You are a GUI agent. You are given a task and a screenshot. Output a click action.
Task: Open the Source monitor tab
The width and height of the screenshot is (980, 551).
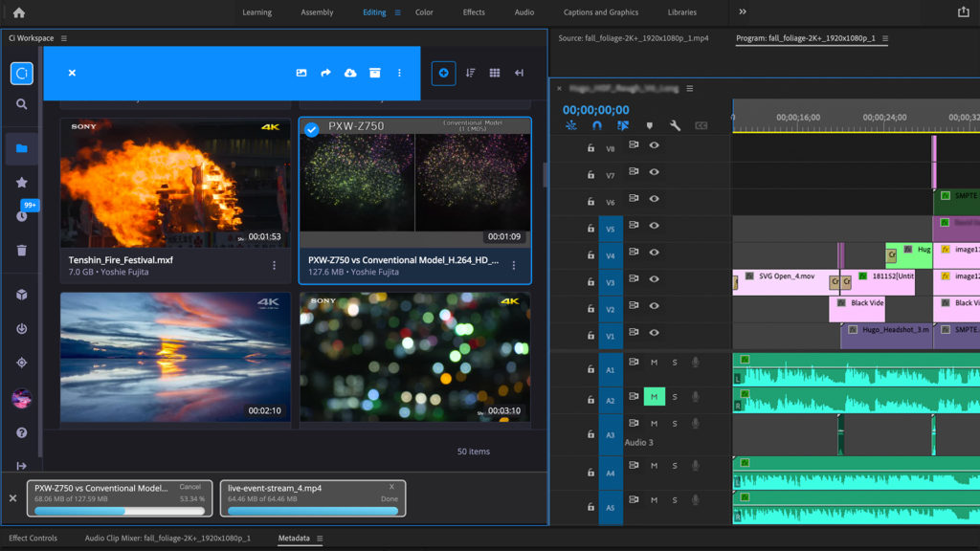(x=634, y=38)
